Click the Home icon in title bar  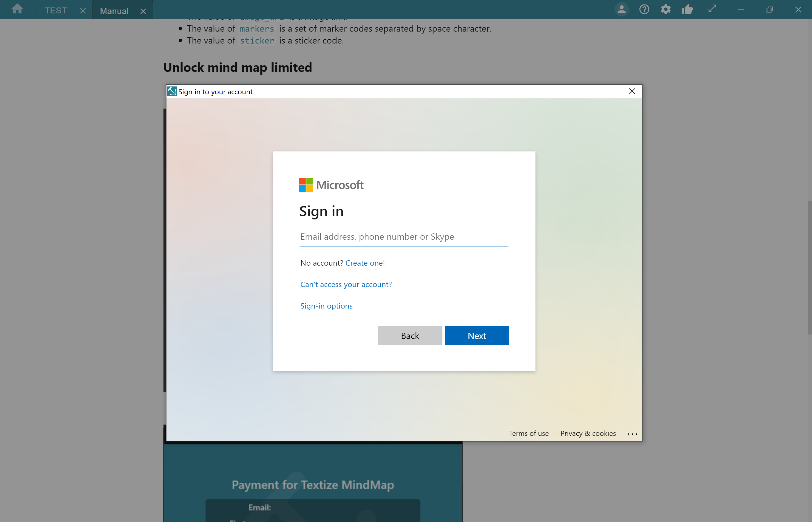(x=17, y=9)
